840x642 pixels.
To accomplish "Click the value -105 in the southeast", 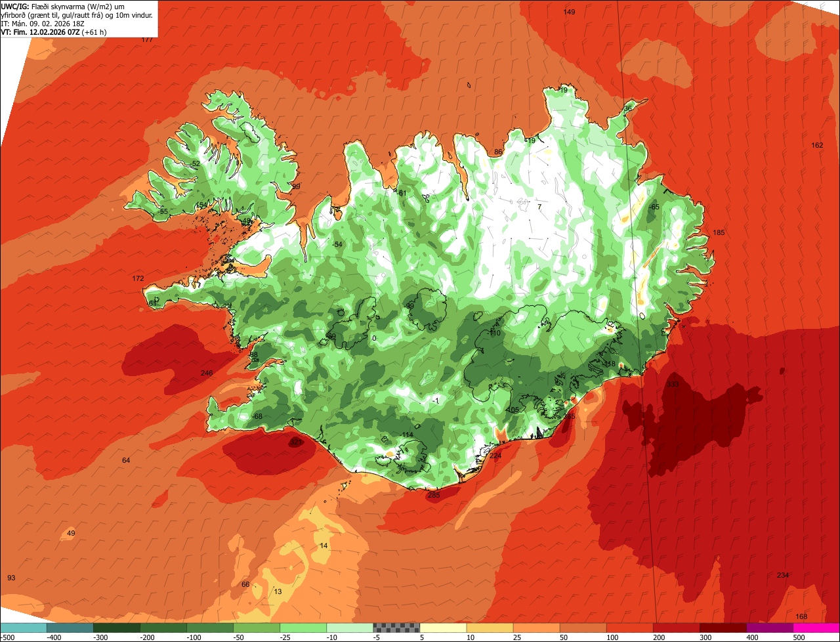I will tap(513, 410).
